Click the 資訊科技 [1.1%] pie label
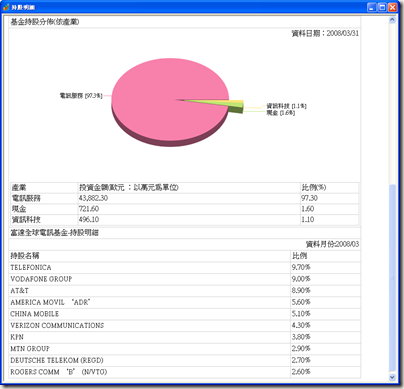 (286, 106)
